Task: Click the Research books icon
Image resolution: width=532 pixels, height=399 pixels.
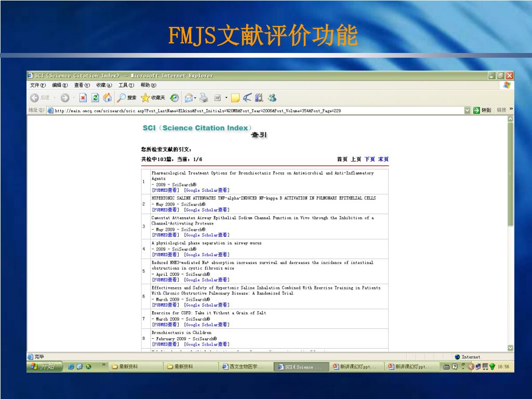Action: coord(259,98)
